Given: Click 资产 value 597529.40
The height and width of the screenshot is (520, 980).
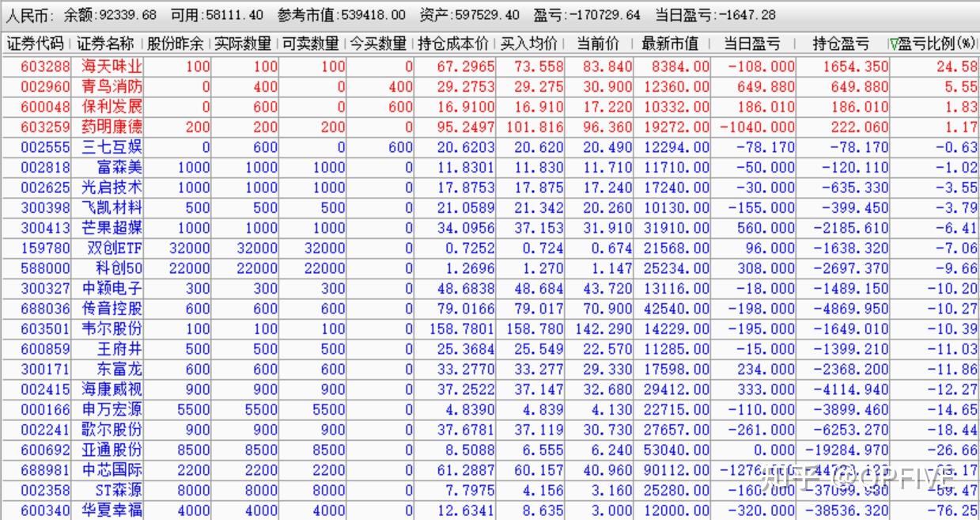Looking at the screenshot, I should (486, 15).
